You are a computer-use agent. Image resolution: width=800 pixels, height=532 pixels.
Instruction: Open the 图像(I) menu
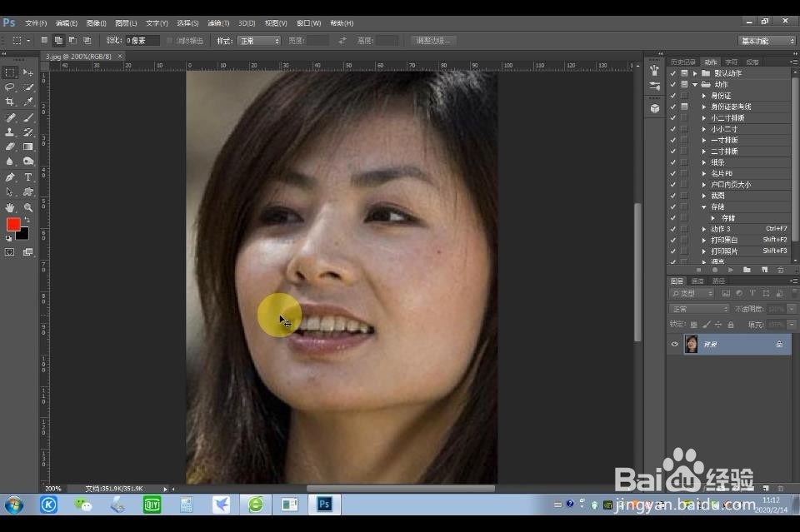96,23
